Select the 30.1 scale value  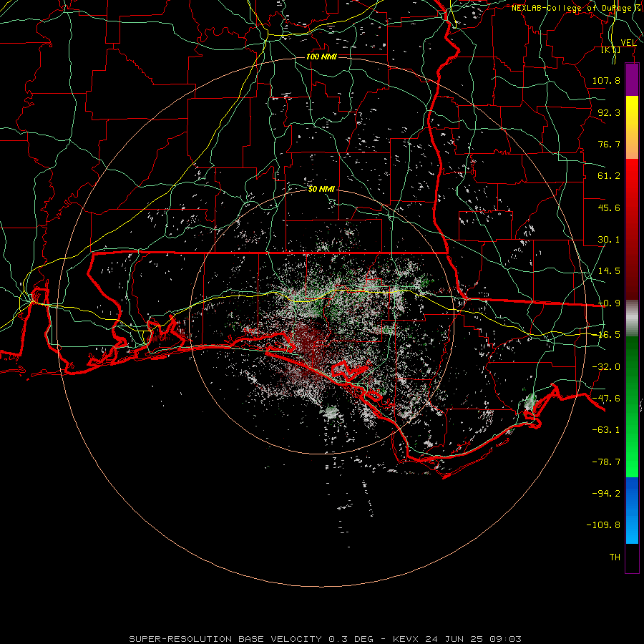click(609, 240)
